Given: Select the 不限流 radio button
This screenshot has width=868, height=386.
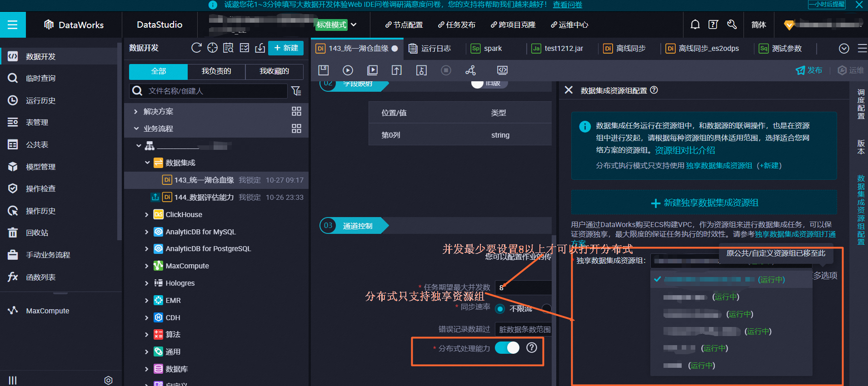Looking at the screenshot, I should 500,309.
